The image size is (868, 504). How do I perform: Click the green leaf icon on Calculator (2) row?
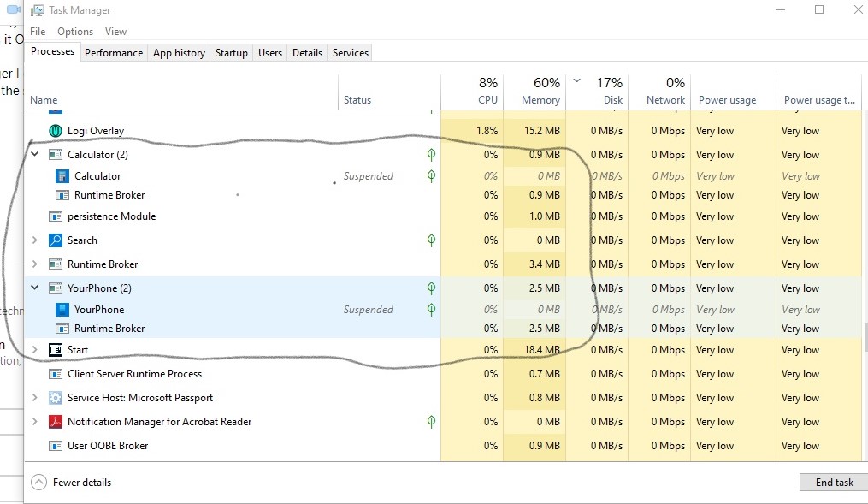(x=431, y=155)
